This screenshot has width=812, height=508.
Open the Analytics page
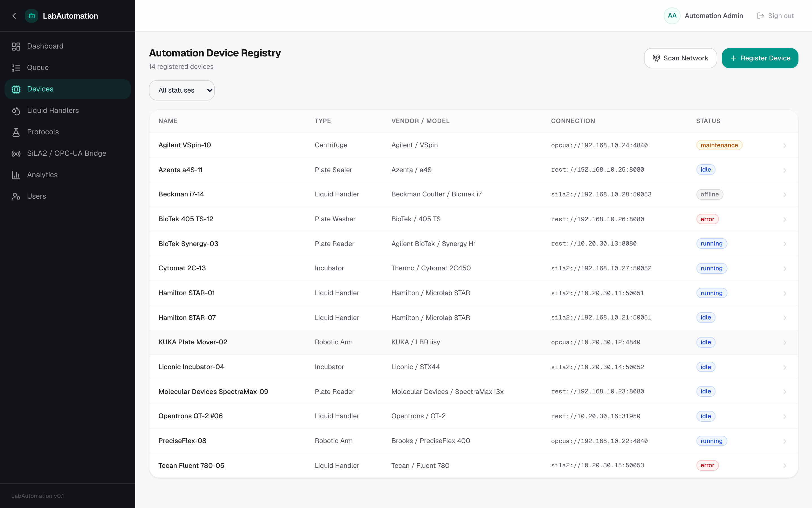(67, 175)
